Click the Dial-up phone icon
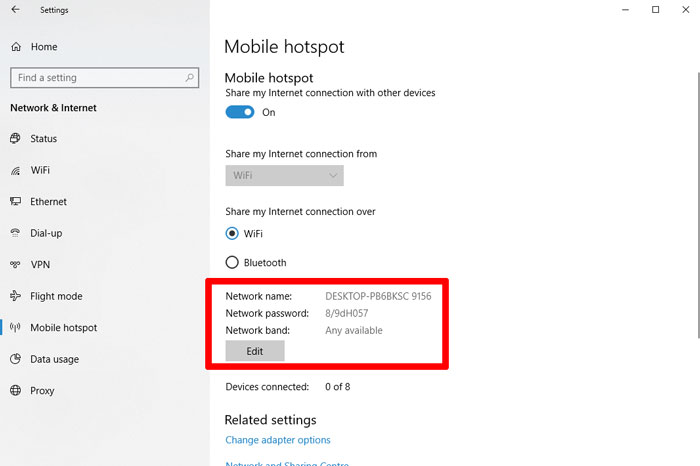The image size is (700, 466). click(15, 233)
